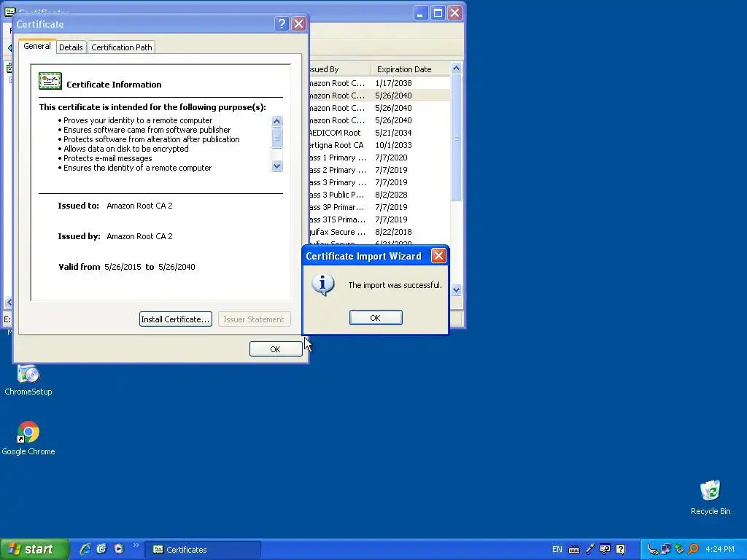The image size is (747, 560).
Task: Close the Certificates window
Action: pos(455,13)
